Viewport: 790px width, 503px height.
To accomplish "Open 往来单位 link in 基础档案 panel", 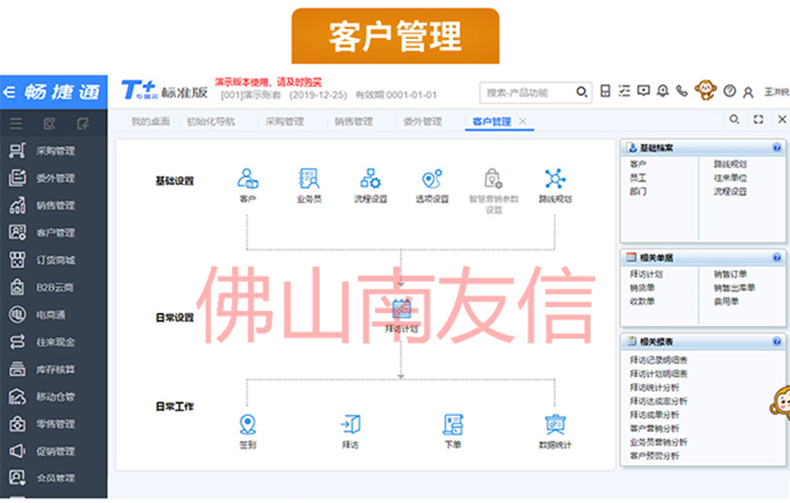I will (730, 178).
